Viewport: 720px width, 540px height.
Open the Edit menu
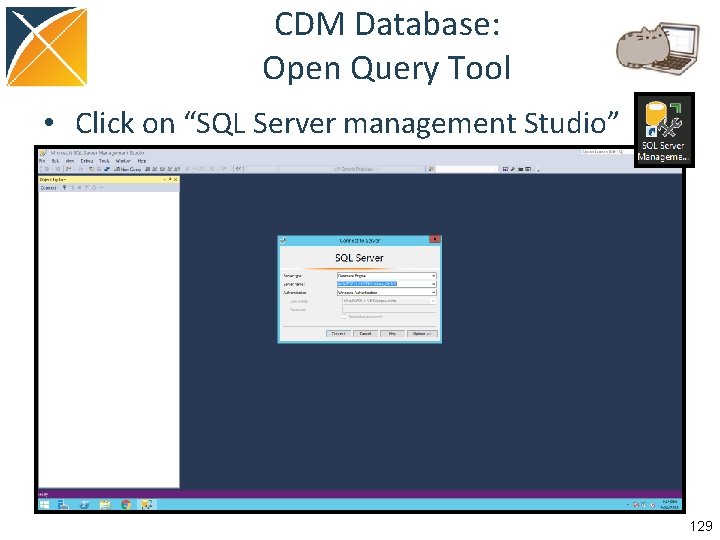[55, 161]
